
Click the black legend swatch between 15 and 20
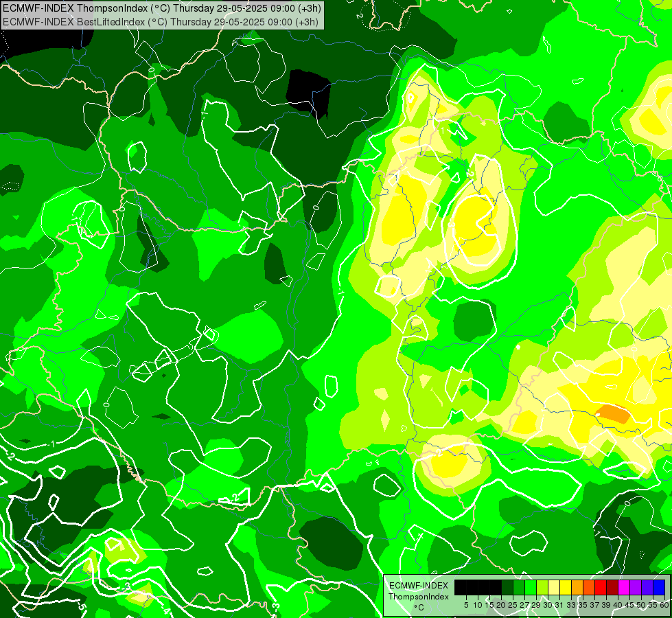[495, 587]
